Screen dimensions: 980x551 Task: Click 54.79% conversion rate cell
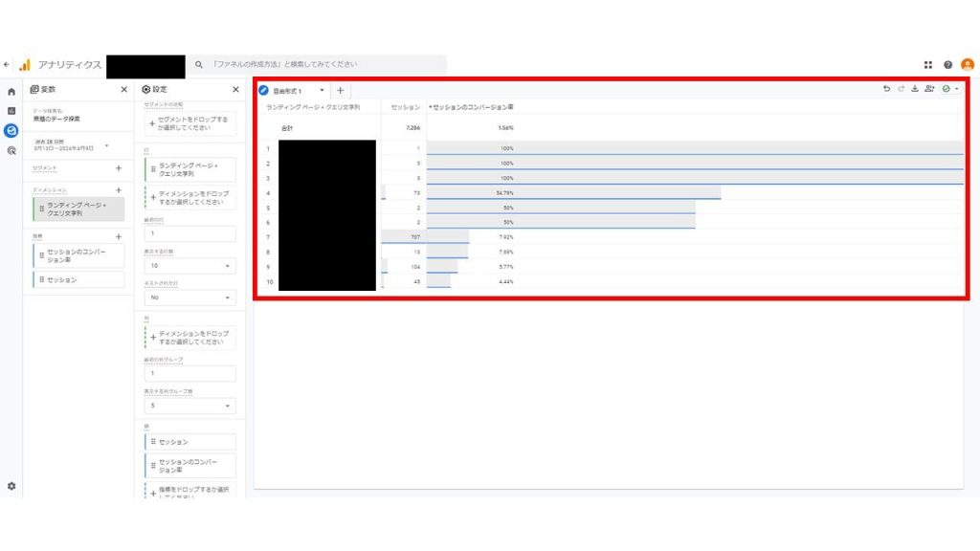click(504, 193)
